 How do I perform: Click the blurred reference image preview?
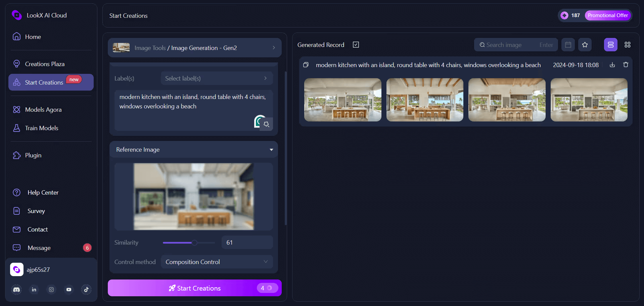[194, 197]
